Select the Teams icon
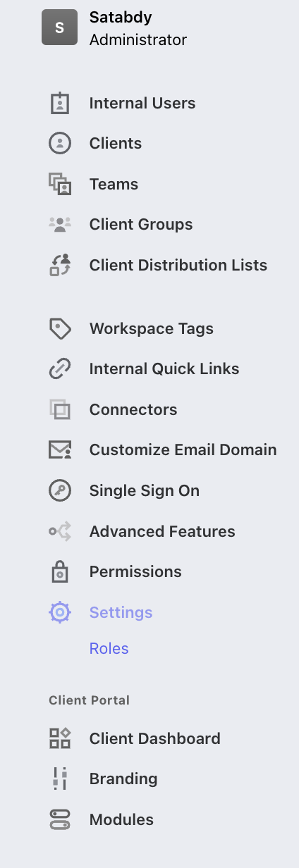 point(60,184)
